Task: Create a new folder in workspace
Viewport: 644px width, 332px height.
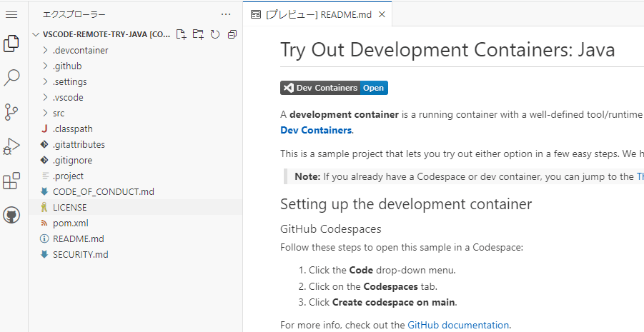Action: (x=198, y=34)
